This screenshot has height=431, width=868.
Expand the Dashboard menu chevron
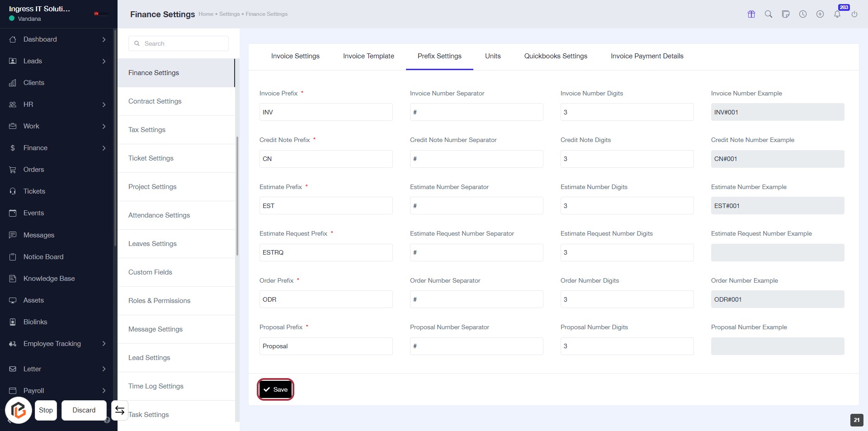[104, 39]
